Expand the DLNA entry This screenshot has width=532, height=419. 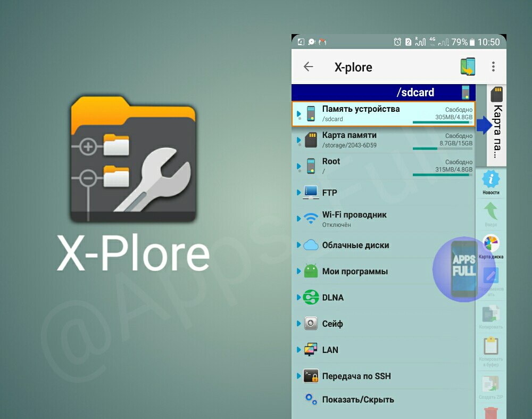(x=298, y=297)
